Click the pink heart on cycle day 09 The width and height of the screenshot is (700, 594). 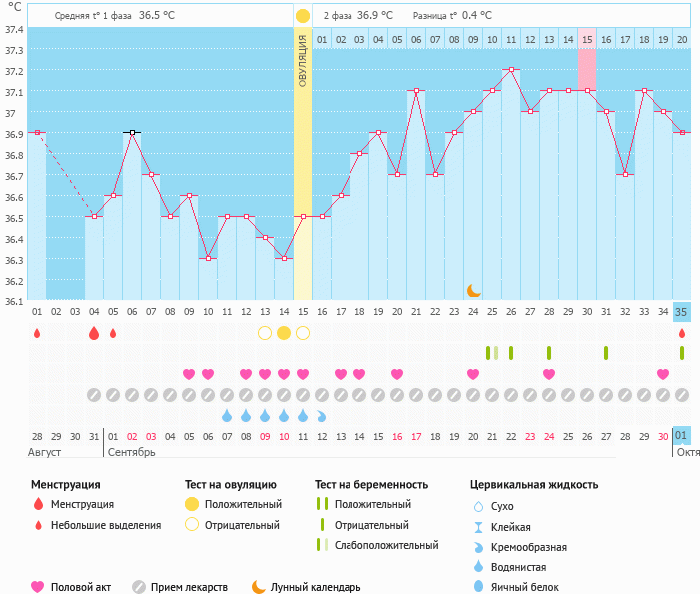pyautogui.click(x=189, y=374)
